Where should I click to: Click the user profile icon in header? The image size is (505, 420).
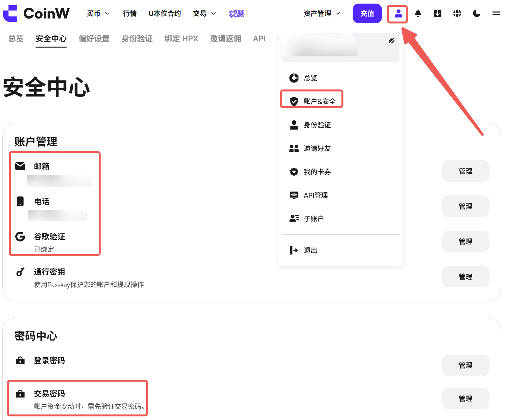tap(398, 14)
